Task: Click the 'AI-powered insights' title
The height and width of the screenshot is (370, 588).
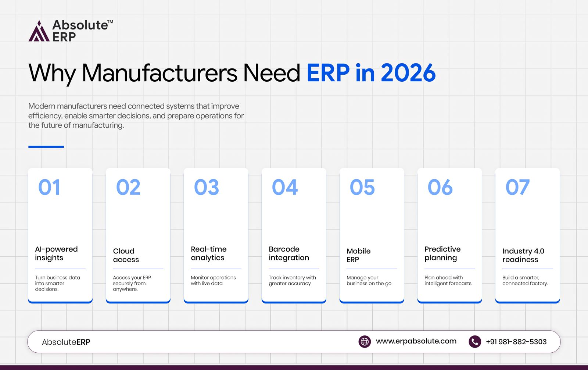Action: click(x=56, y=253)
